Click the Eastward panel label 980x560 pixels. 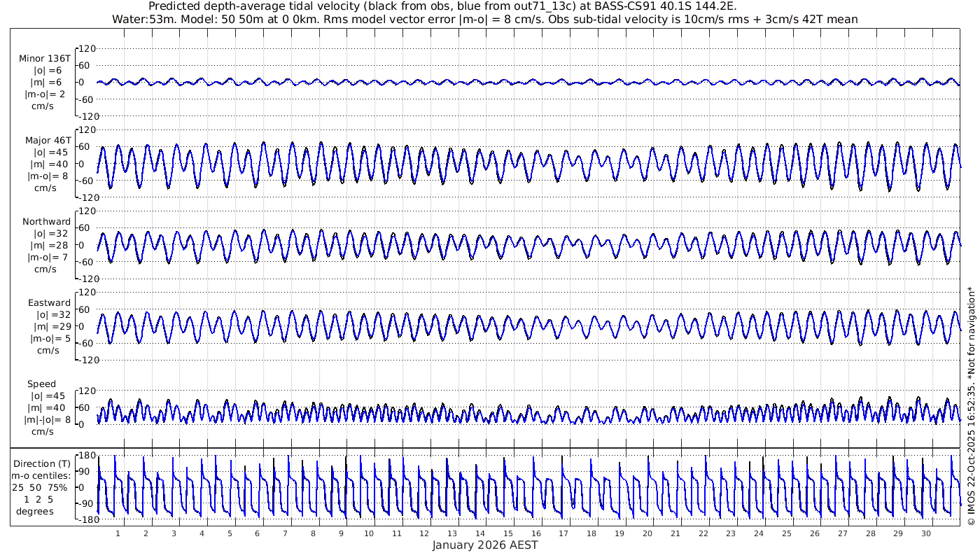coord(49,303)
